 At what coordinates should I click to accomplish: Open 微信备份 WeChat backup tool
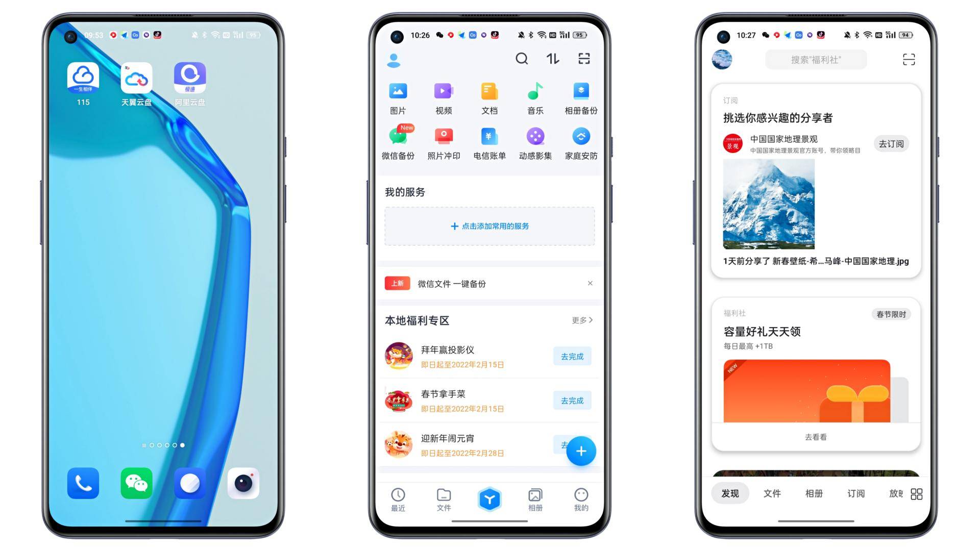pos(399,141)
